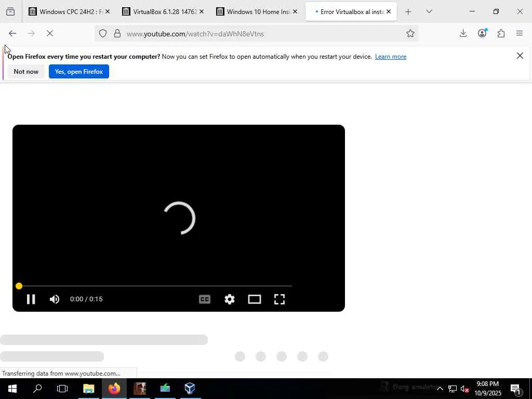The height and width of the screenshot is (399, 532).
Task: Click the 0:00 / 0:15 time display
Action: point(86,299)
